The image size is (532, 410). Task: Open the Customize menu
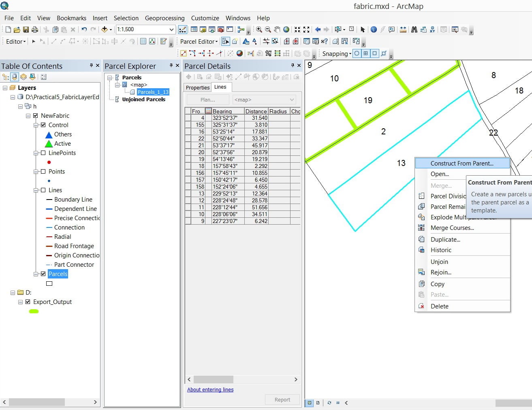click(x=205, y=18)
